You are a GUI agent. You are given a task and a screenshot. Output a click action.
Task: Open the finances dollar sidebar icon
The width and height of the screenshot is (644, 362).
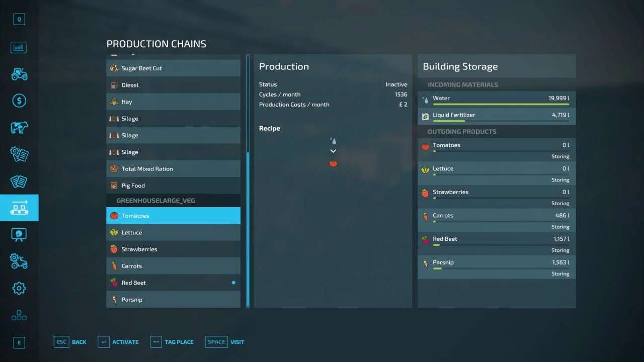19,101
